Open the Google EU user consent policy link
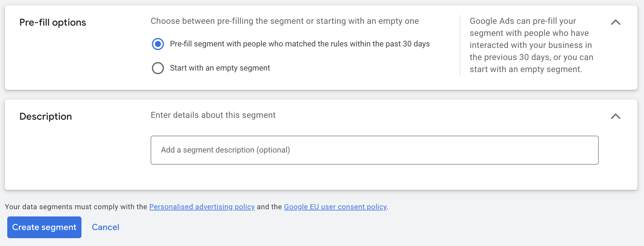The height and width of the screenshot is (246, 644). (x=335, y=207)
